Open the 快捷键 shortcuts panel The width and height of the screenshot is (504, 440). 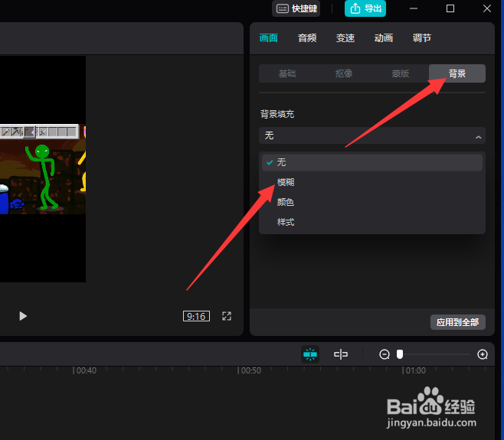(x=296, y=8)
